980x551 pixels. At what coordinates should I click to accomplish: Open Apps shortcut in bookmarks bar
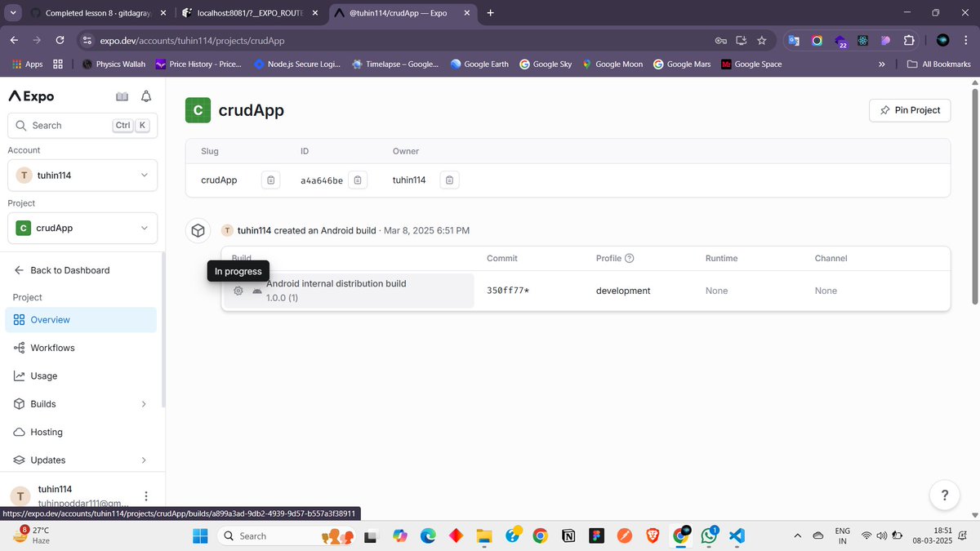click(x=28, y=64)
